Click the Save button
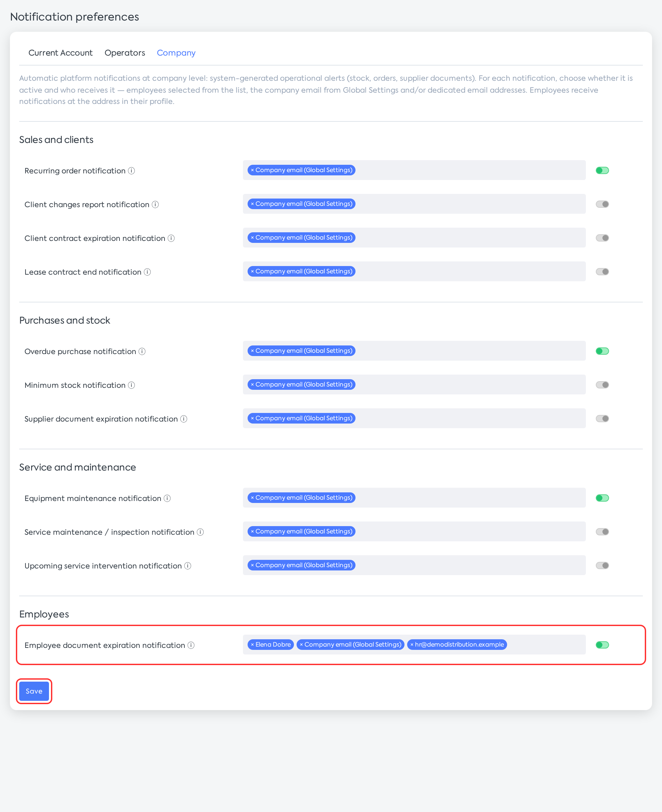662x812 pixels. tap(34, 691)
